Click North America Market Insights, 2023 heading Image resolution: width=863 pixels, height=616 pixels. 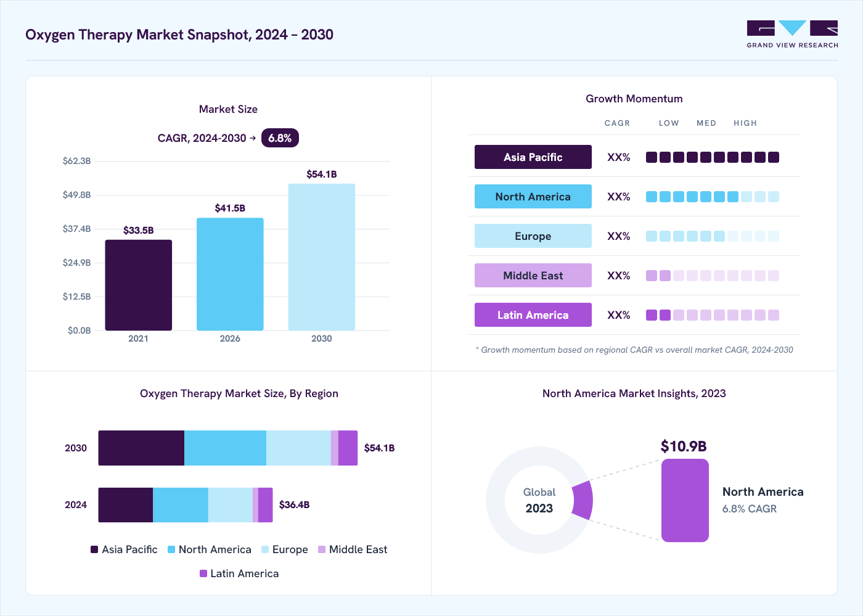[x=634, y=393]
